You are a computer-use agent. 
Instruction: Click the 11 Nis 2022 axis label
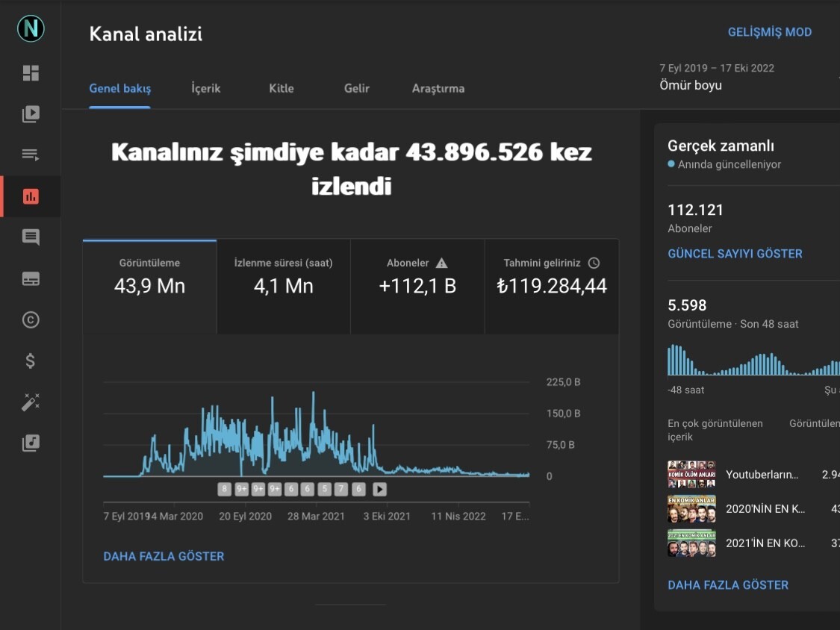[458, 517]
